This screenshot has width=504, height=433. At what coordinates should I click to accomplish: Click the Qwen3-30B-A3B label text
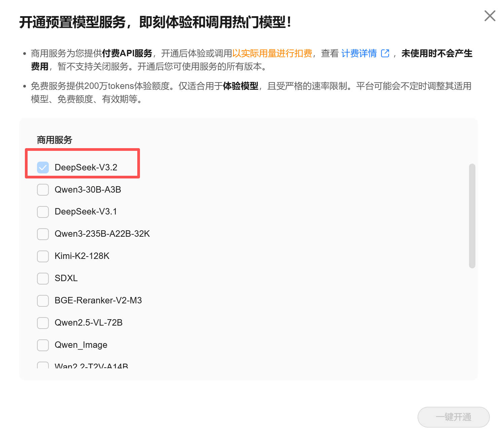click(88, 190)
